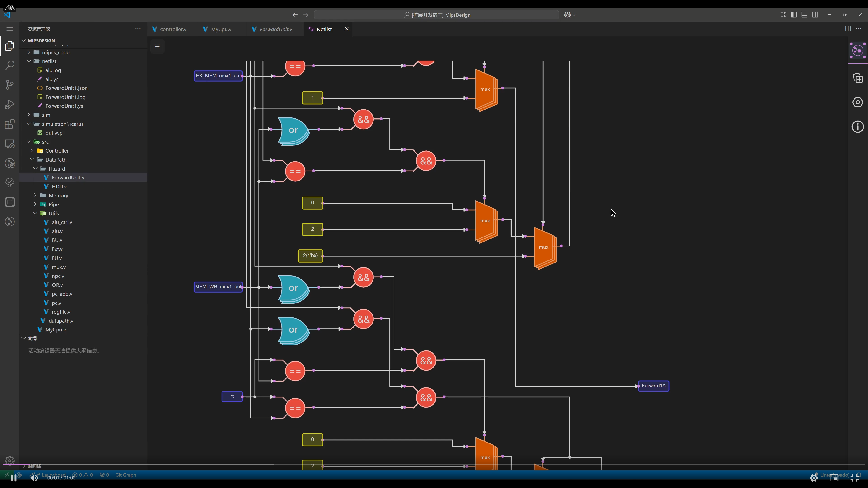The image size is (868, 488).
Task: Click the info icon in netlist sidebar
Action: (x=857, y=127)
